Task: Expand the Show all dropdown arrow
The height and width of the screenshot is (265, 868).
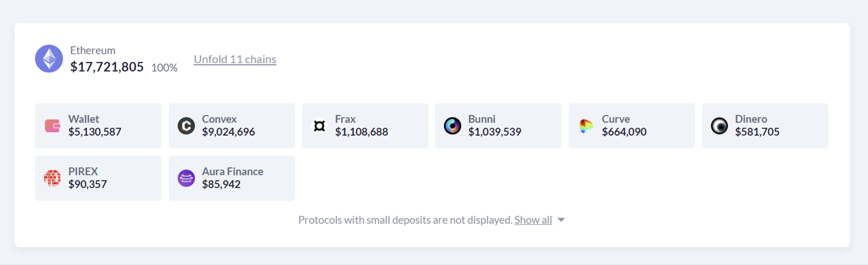Action: tap(561, 220)
